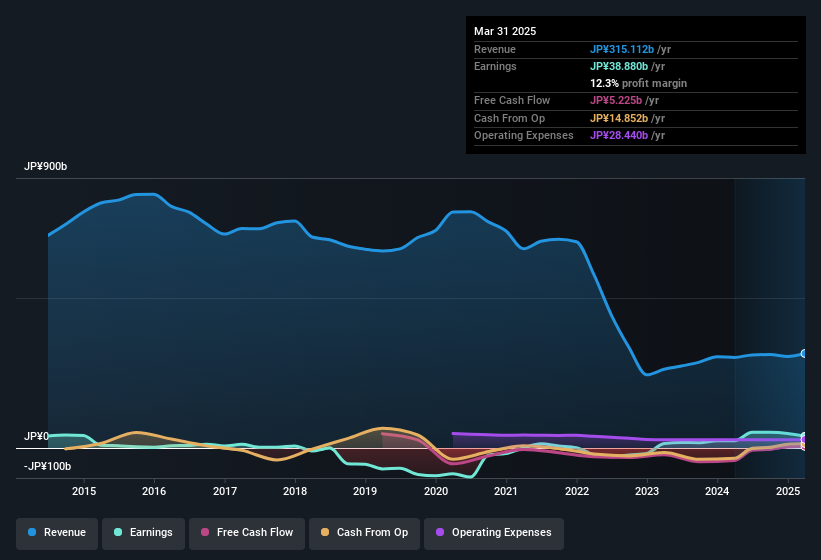Click the Free Cash Flow label in tooltip
Screen dimensions: 821x560
coord(512,100)
